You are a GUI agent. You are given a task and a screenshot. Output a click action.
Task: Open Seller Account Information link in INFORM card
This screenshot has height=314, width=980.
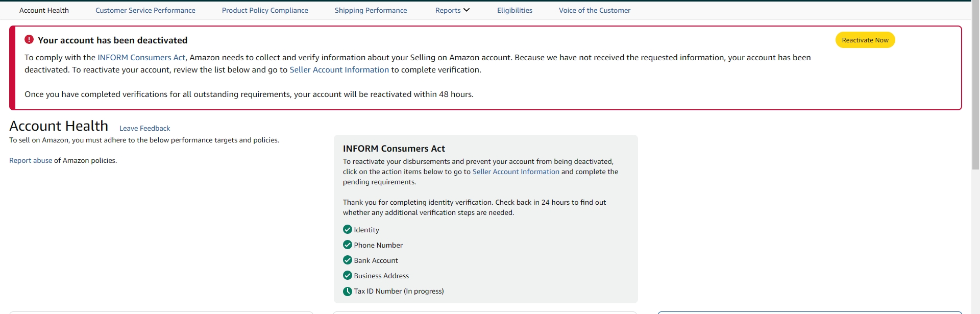516,172
